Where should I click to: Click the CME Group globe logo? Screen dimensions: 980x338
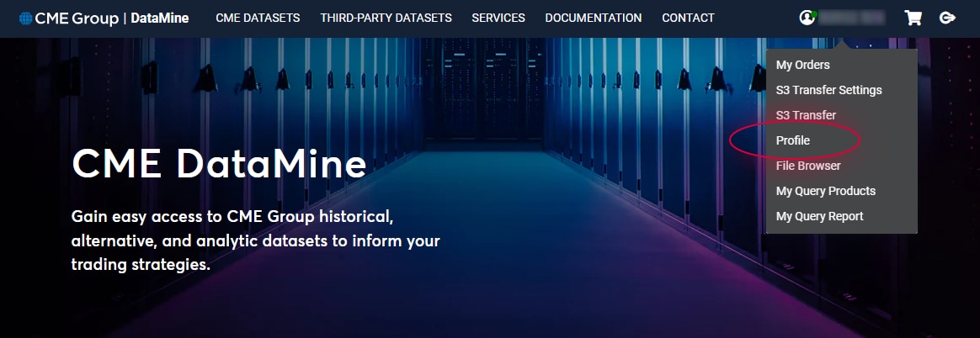click(x=25, y=18)
